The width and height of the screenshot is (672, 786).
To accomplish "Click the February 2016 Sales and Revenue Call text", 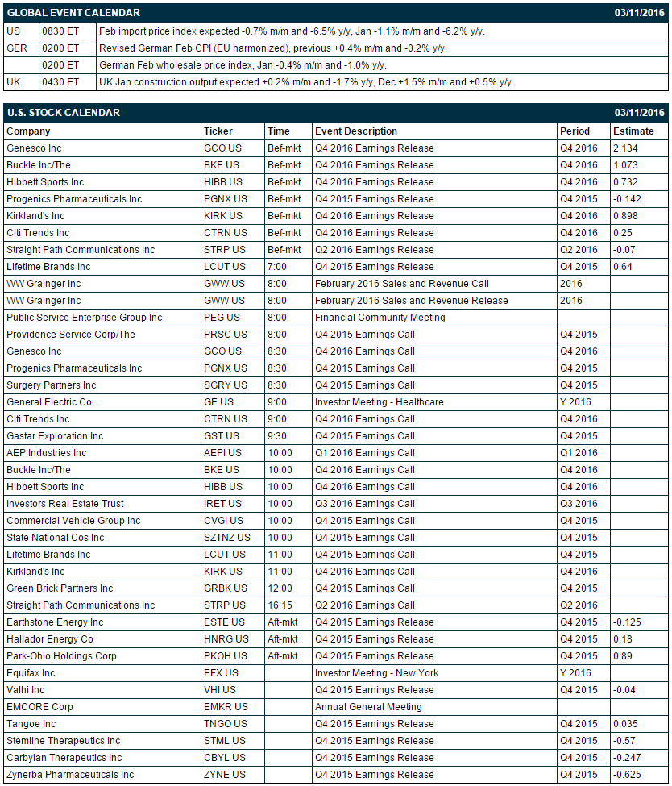I will point(402,284).
